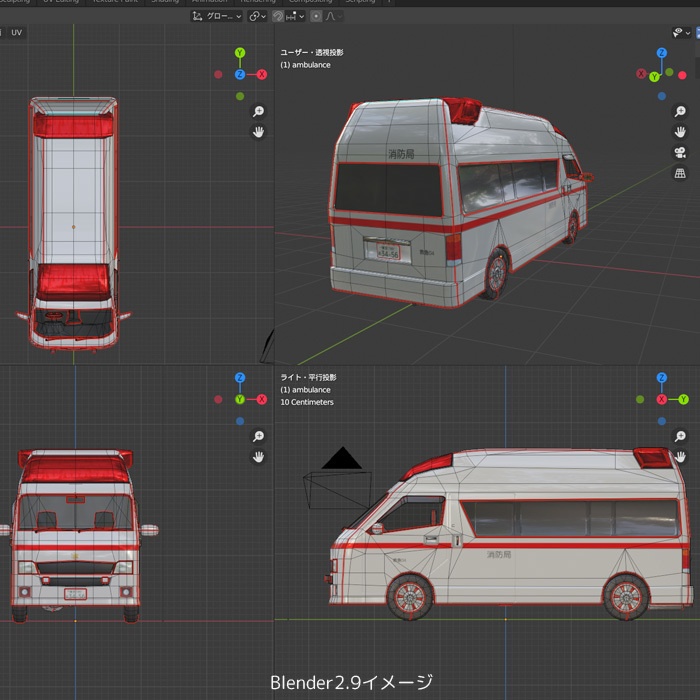Open the viewport object visibility dropdown
Viewport: 700px width, 700px height.
point(681,33)
